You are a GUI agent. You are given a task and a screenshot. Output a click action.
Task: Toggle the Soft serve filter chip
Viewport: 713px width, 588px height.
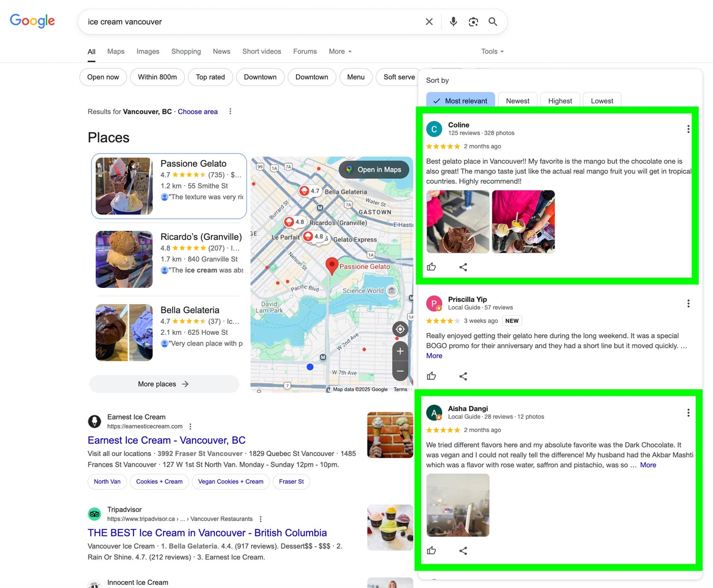click(x=399, y=77)
